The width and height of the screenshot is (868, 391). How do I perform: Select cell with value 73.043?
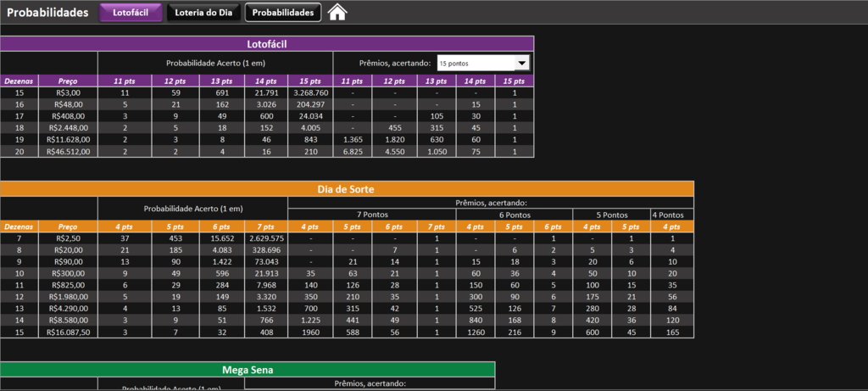(x=266, y=261)
